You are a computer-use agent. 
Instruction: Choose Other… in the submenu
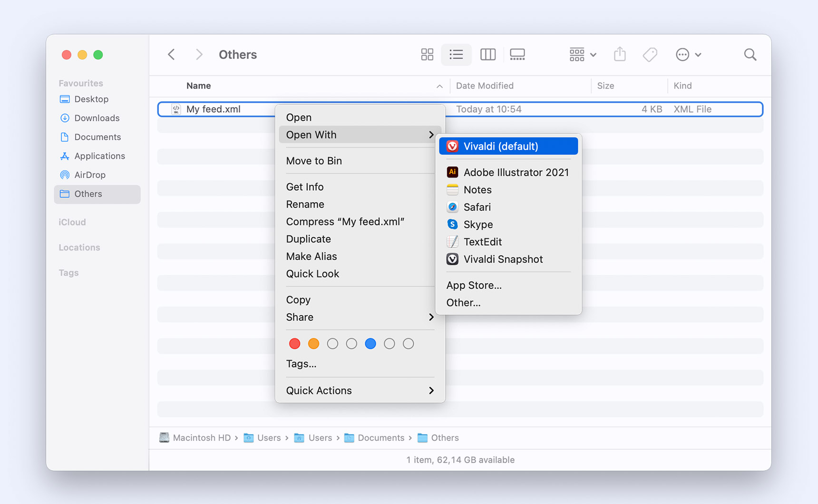pos(508,302)
